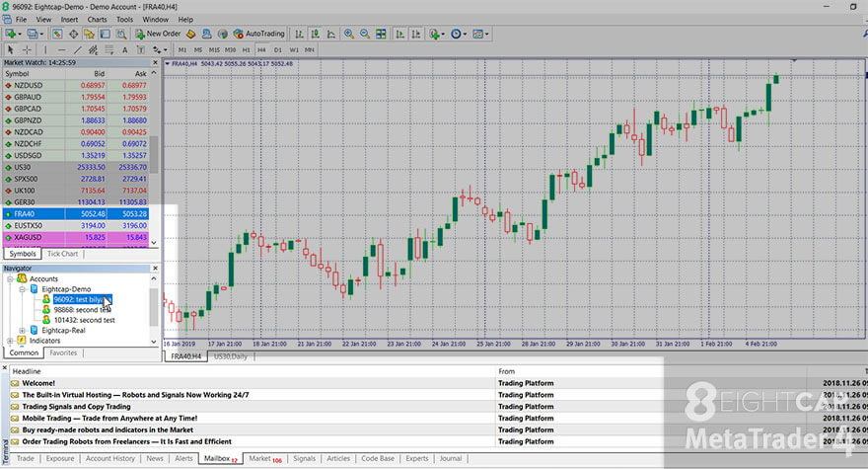Click the New Order button
Image resolution: width=868 pixels, height=469 pixels.
click(x=159, y=34)
